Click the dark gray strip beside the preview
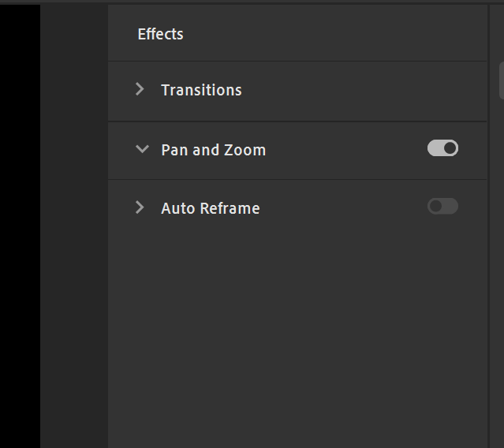Viewport: 504px width, 448px height. coord(73,221)
